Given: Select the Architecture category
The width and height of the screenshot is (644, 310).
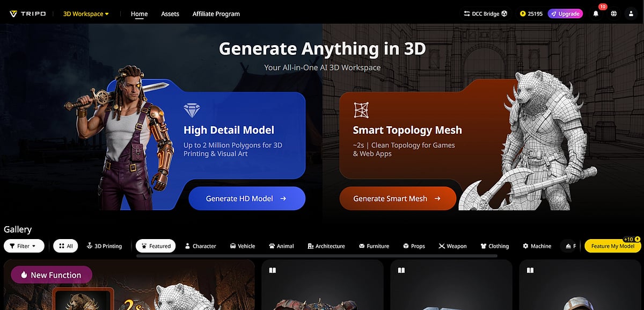Looking at the screenshot, I should [326, 246].
